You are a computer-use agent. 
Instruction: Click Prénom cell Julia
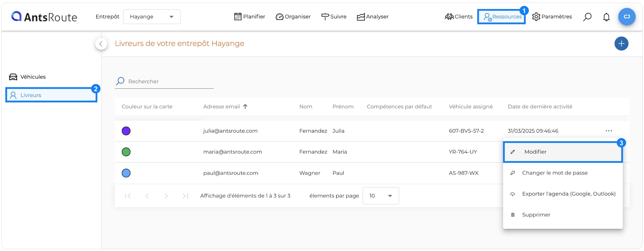(338, 131)
